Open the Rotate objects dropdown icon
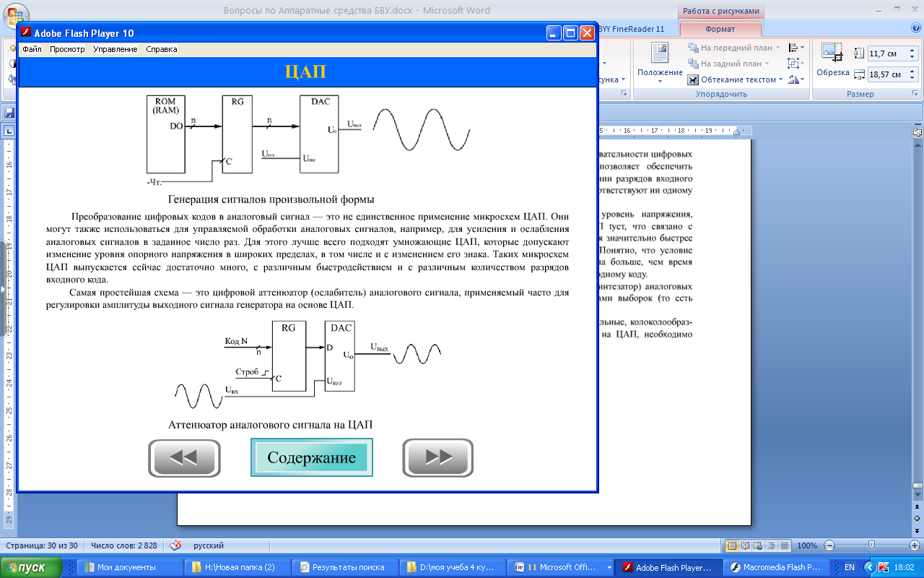Viewport: 924px width, 578px height. tap(797, 79)
